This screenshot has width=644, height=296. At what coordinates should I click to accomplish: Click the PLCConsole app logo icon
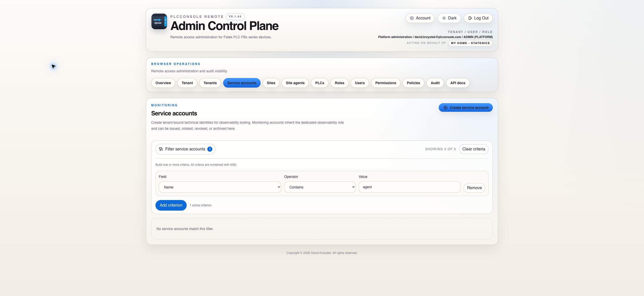[x=159, y=21]
